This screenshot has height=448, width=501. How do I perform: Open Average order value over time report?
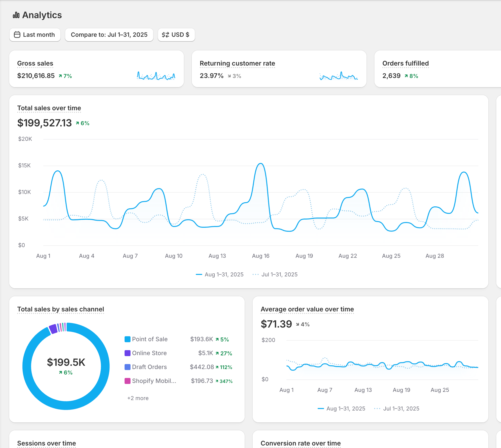pyautogui.click(x=307, y=309)
